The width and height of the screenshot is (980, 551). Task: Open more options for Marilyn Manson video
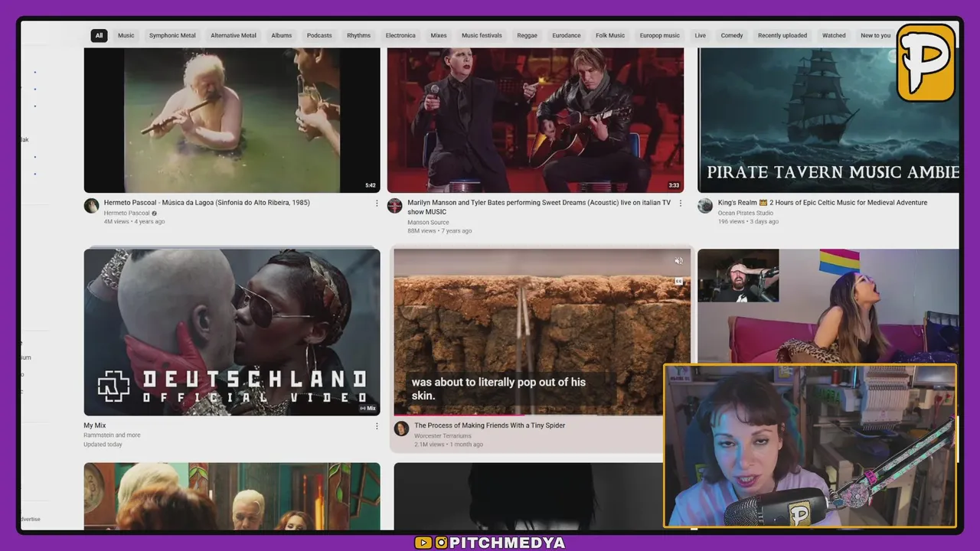(681, 203)
